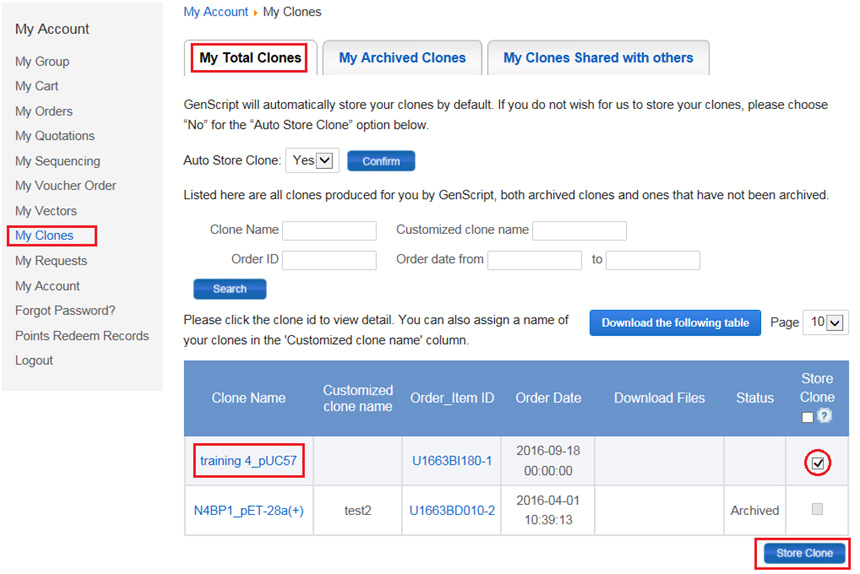
Task: Go to My Sequencing in sidebar
Action: (57, 161)
